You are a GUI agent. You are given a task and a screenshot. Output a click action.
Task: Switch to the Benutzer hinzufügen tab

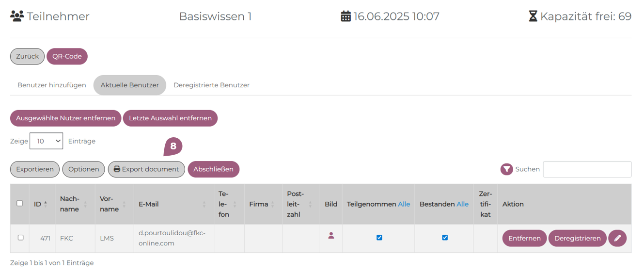52,85
